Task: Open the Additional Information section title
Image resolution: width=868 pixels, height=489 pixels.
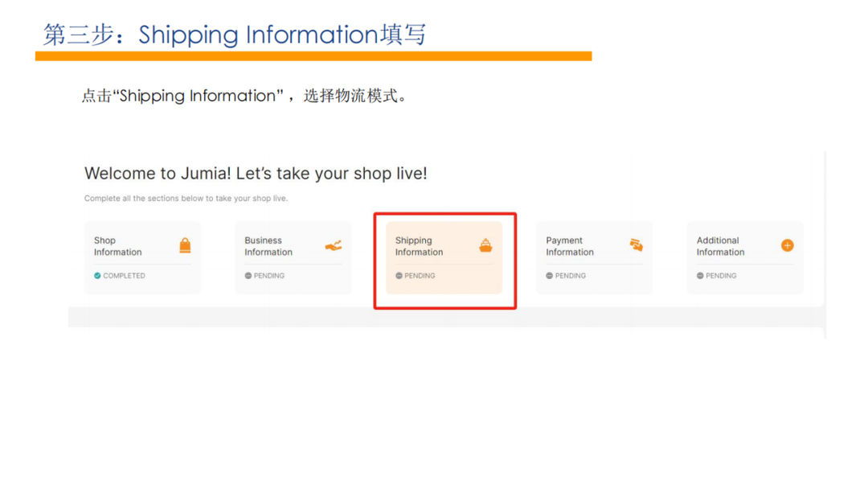Action: coord(720,246)
